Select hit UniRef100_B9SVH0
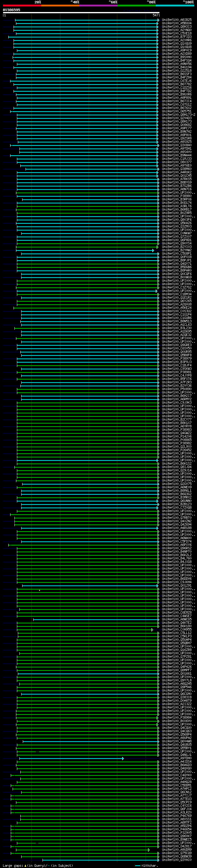Screen dimensions: 197x868 (176, 57)
